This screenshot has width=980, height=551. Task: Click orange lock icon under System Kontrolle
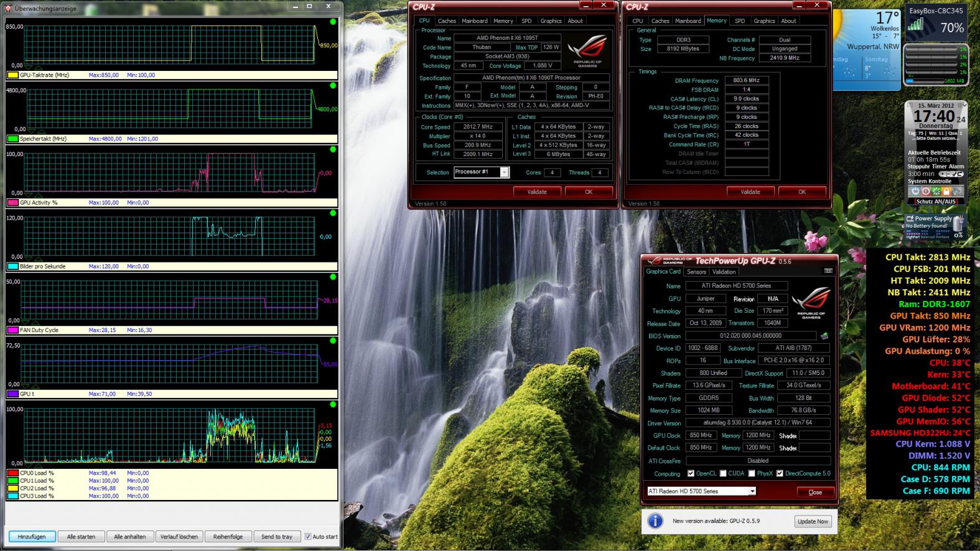(946, 192)
